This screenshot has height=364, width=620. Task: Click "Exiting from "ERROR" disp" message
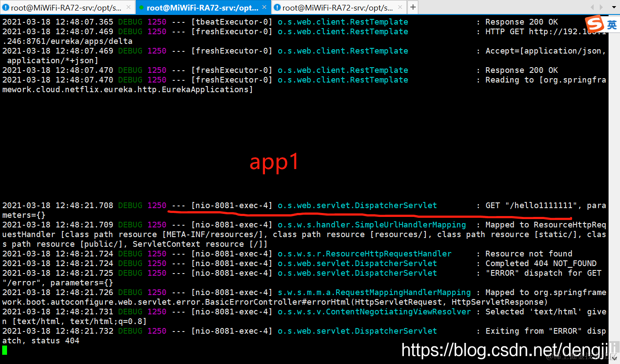[x=546, y=331]
